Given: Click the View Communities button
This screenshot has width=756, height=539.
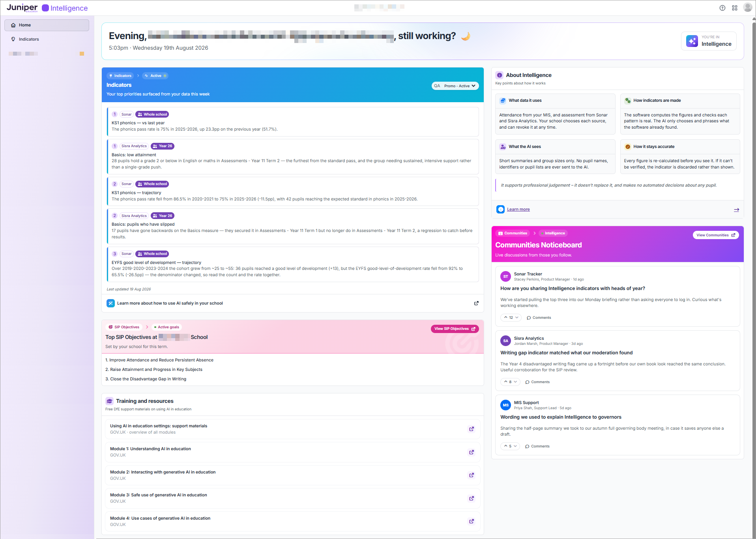Looking at the screenshot, I should tap(716, 235).
